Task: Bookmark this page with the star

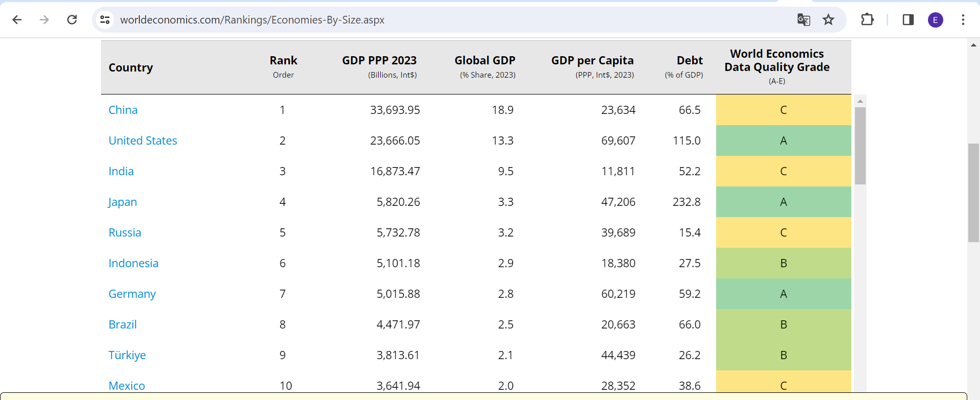Action: click(x=828, y=20)
